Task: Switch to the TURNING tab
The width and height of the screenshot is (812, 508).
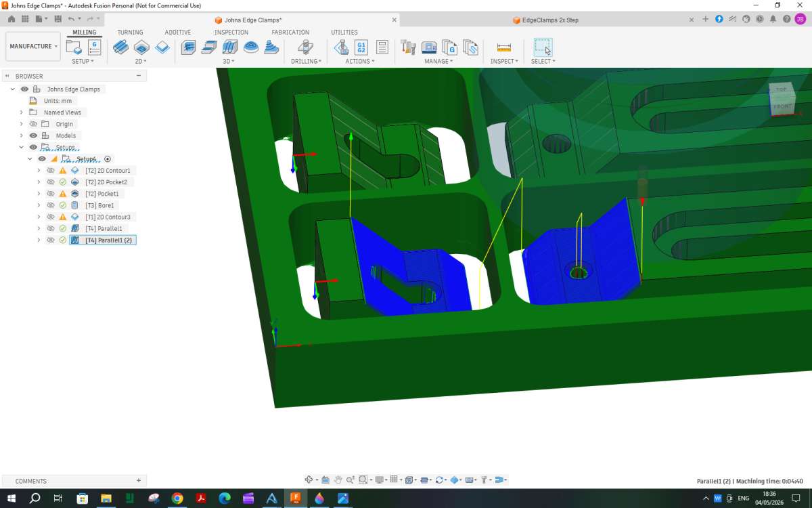Action: pyautogui.click(x=130, y=32)
